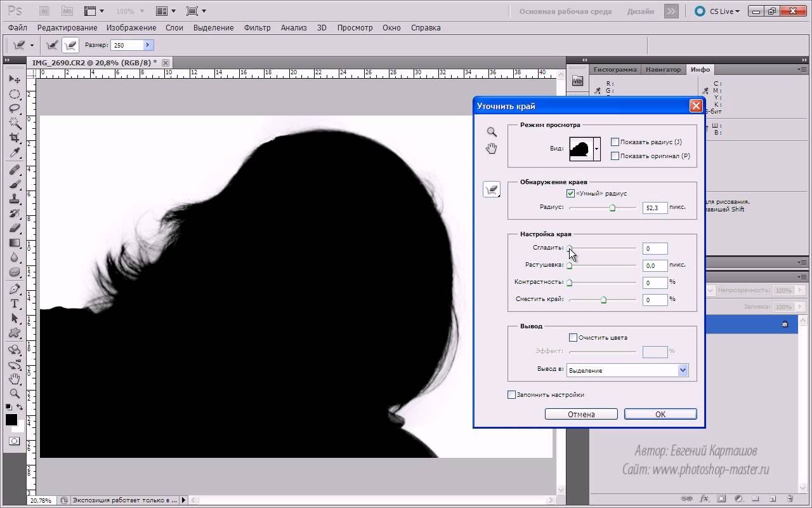Select the Hand tool in Refine Edge dialog
Viewport: 812px width, 508px height.
(x=492, y=149)
